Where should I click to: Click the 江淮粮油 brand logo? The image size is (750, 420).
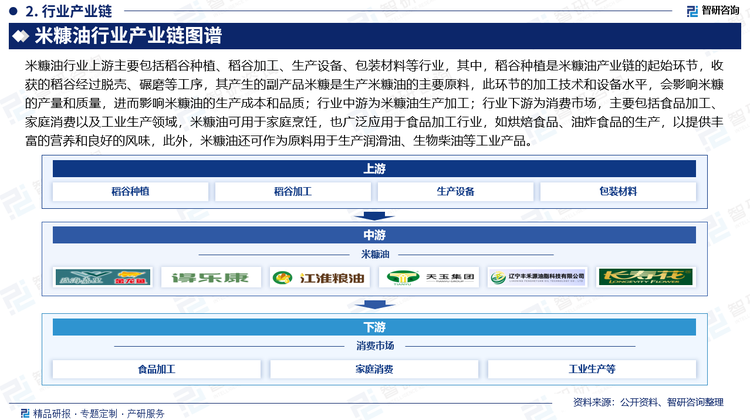pyautogui.click(x=319, y=277)
